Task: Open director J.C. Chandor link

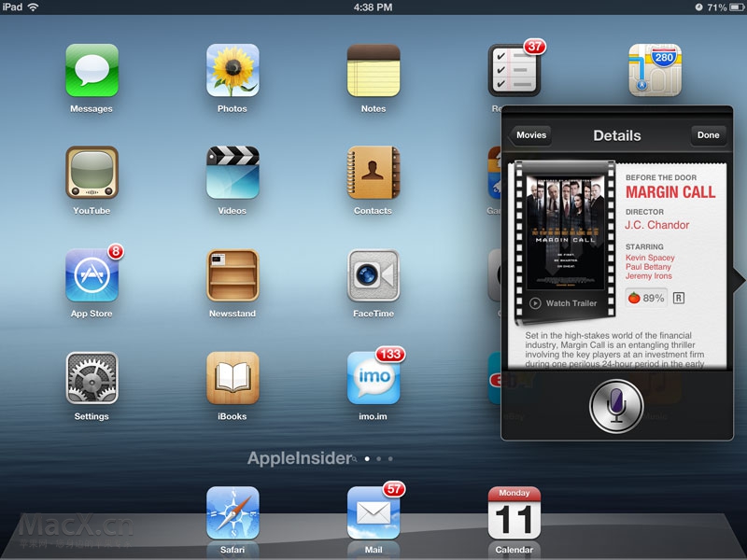Action: coord(657,225)
